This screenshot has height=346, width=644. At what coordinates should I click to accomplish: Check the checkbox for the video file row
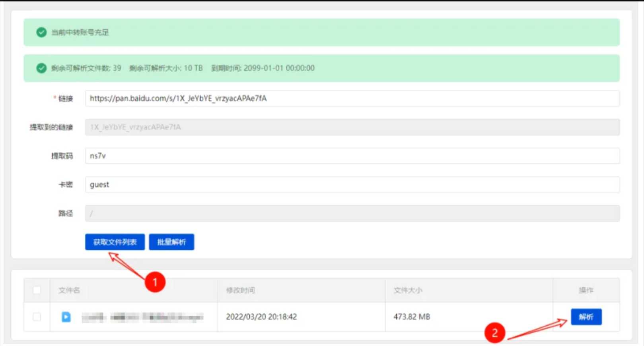pyautogui.click(x=37, y=317)
